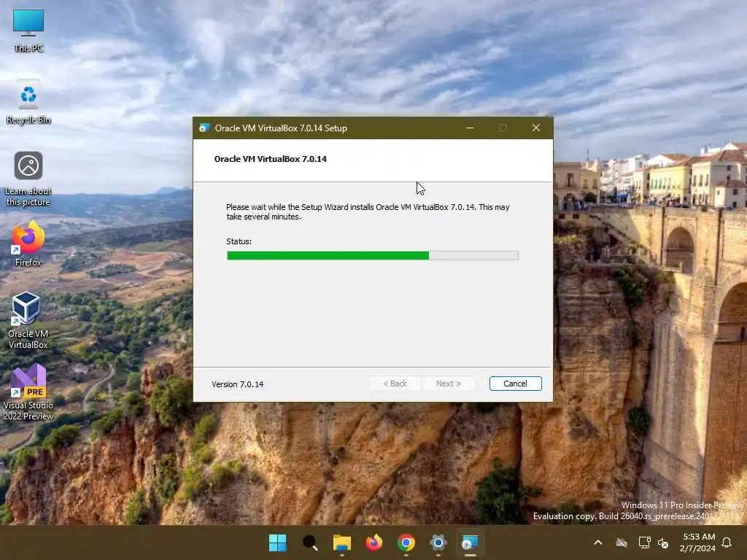Select Visual Studio 2022 Preview shortcut
Screen dimensions: 747x560
pos(28,392)
